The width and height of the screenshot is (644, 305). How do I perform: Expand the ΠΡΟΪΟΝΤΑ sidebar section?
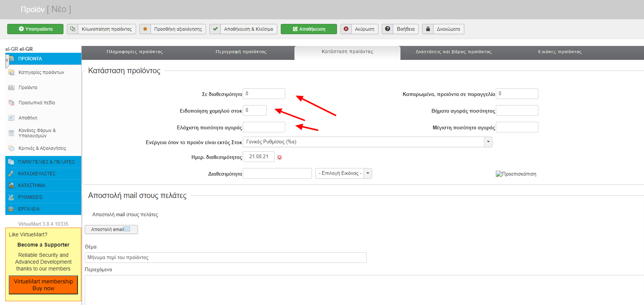(43, 59)
